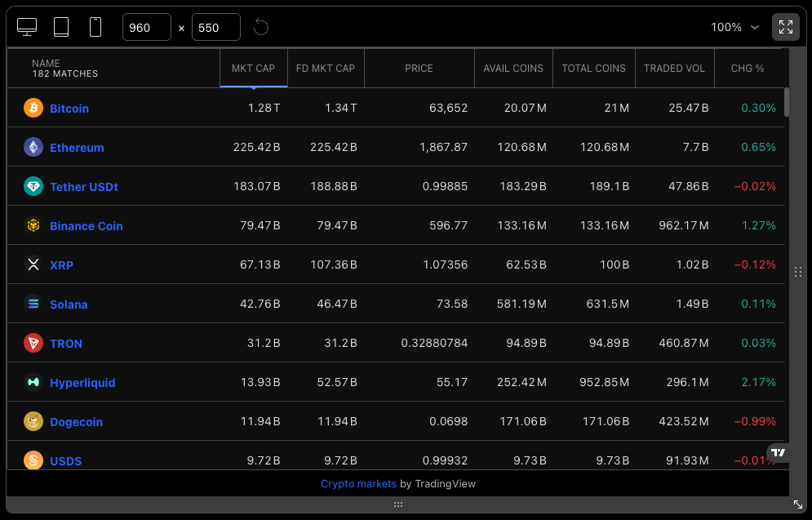Click the TradingView logo badge

778,453
